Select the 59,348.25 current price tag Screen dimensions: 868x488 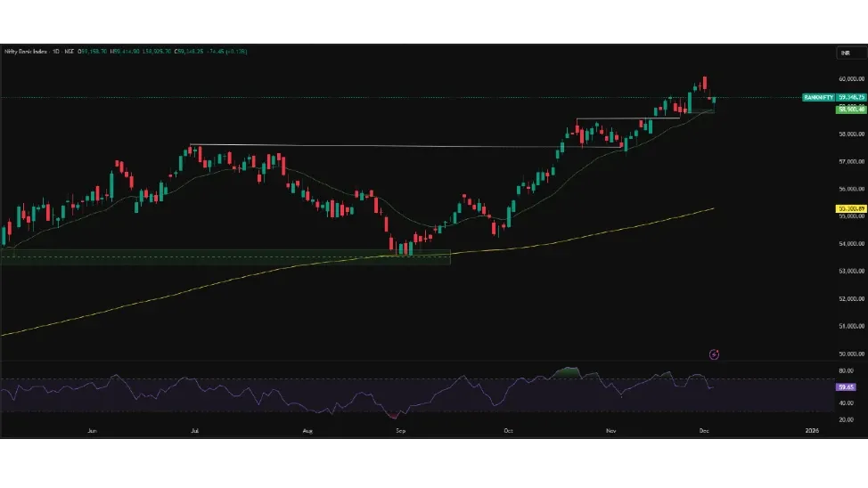click(851, 97)
